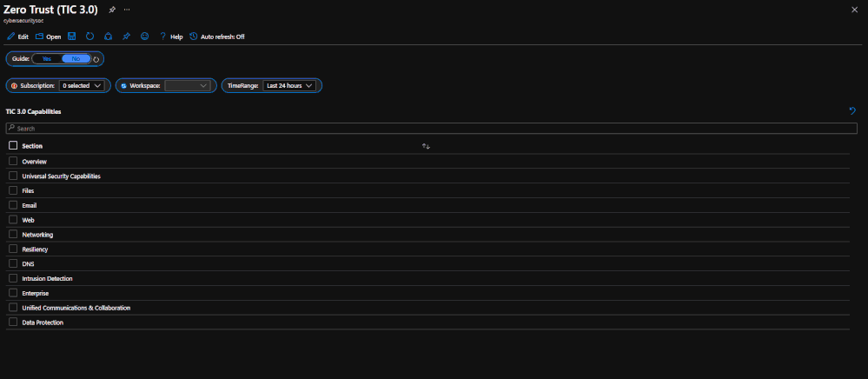The image size is (868, 379).
Task: Set Guide toggle to Yes
Action: (47, 59)
